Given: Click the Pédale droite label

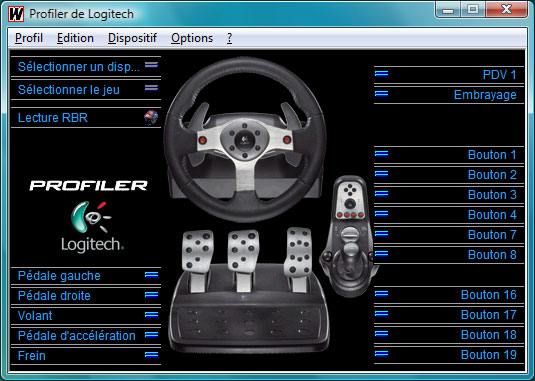Looking at the screenshot, I should click(54, 295).
